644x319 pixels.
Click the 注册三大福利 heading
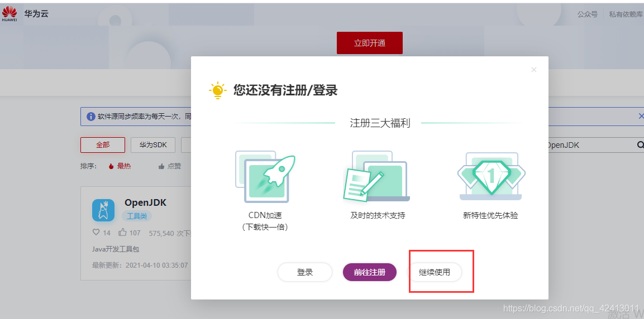point(380,123)
